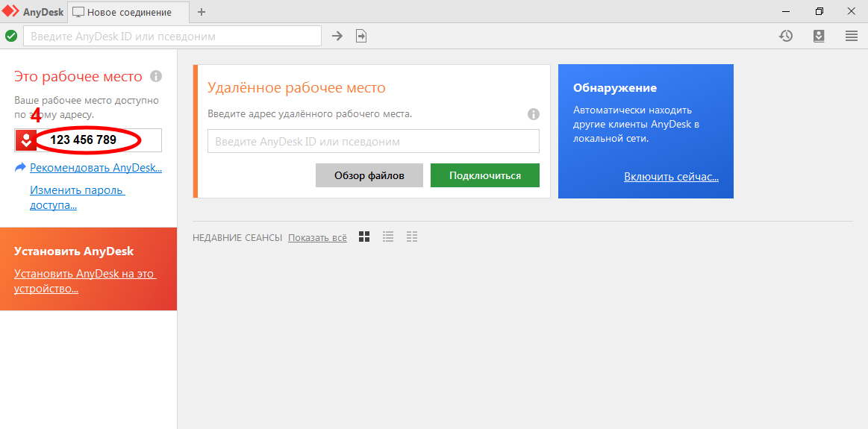Switch recent sessions to tile view
Viewport: 868px width, 429px height.
click(x=363, y=237)
